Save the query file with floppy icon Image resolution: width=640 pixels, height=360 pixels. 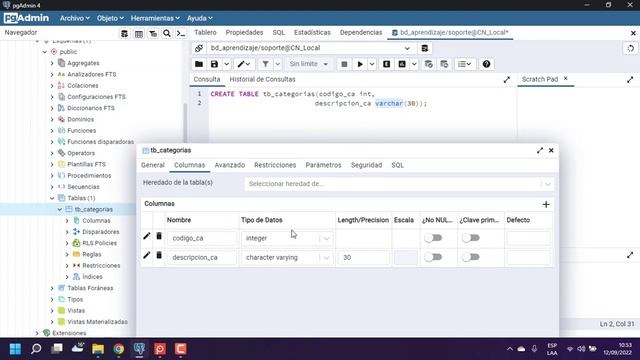(214, 64)
